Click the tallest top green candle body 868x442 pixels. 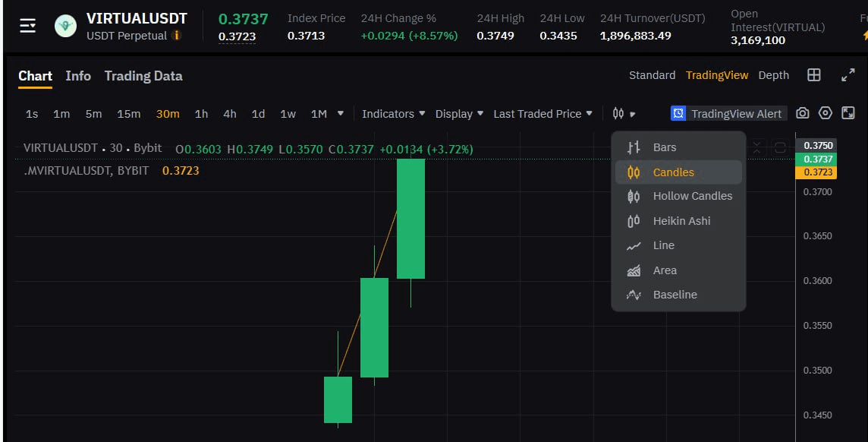tap(410, 219)
